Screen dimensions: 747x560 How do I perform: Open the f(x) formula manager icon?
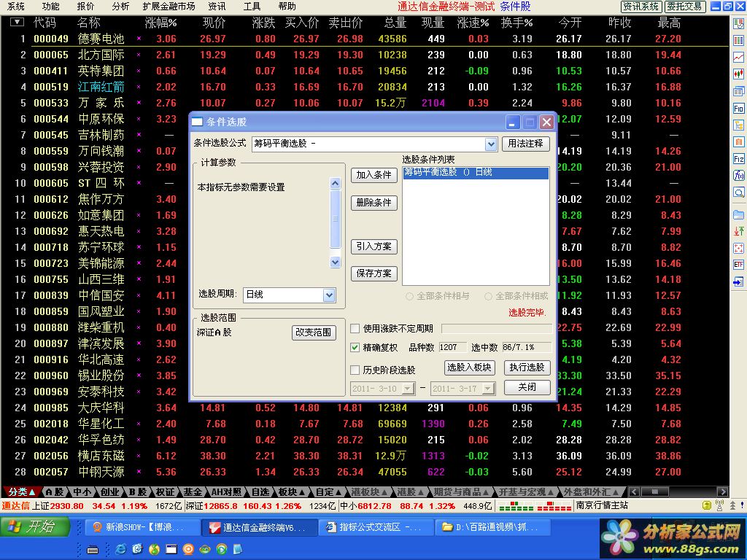point(738,176)
